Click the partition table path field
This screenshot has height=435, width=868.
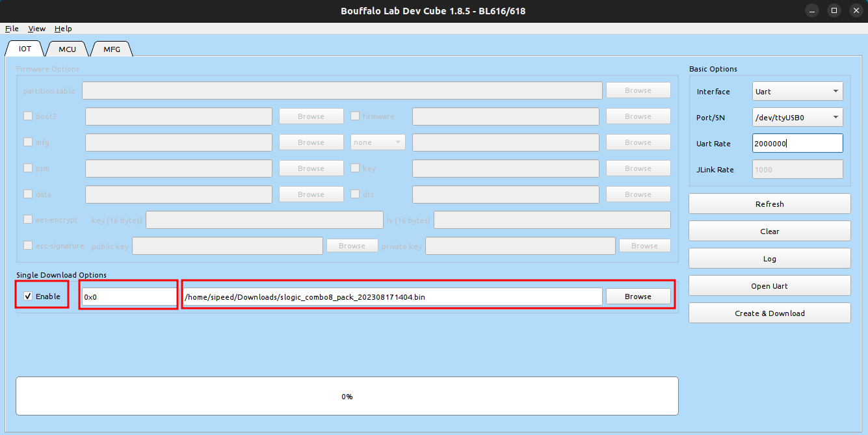tap(342, 90)
